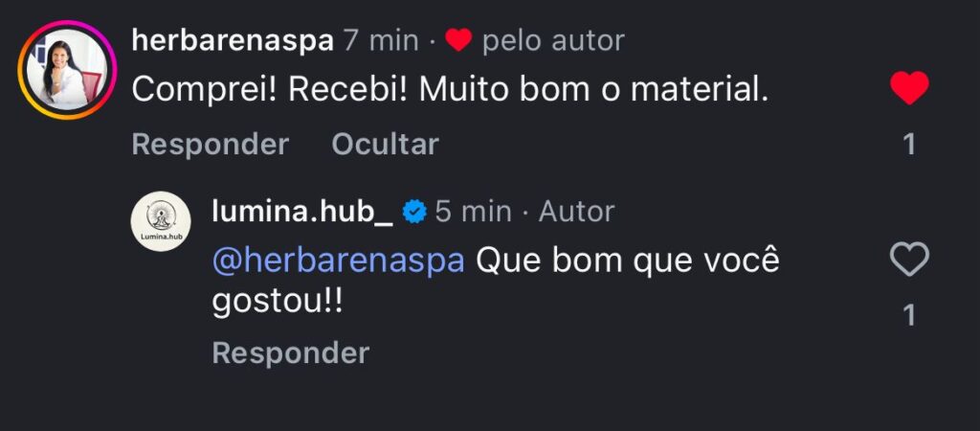
Task: Click the "pelo autor" liked label
Action: point(553,40)
